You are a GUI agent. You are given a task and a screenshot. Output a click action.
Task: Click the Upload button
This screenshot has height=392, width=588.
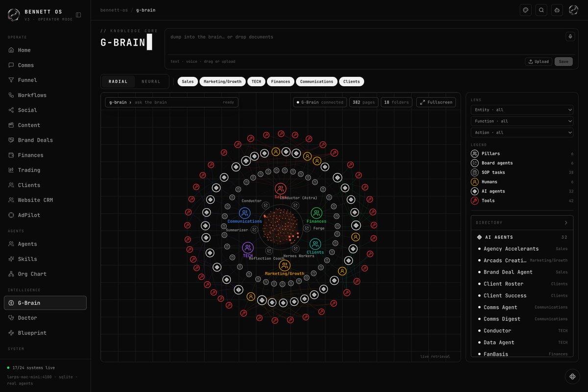(x=539, y=61)
